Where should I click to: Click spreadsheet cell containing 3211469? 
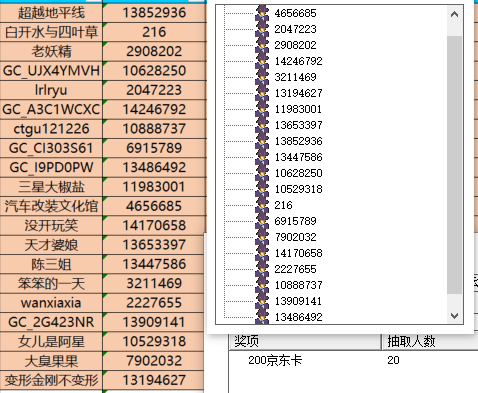coord(154,283)
